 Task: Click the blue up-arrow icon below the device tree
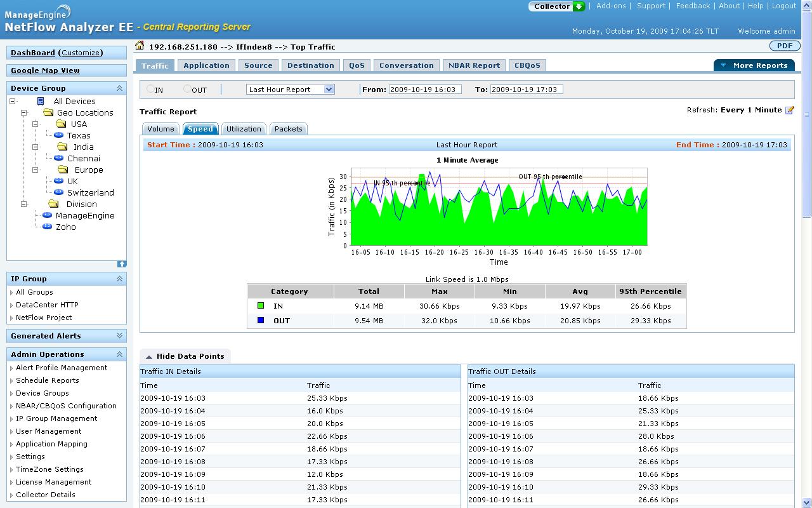pos(122,264)
